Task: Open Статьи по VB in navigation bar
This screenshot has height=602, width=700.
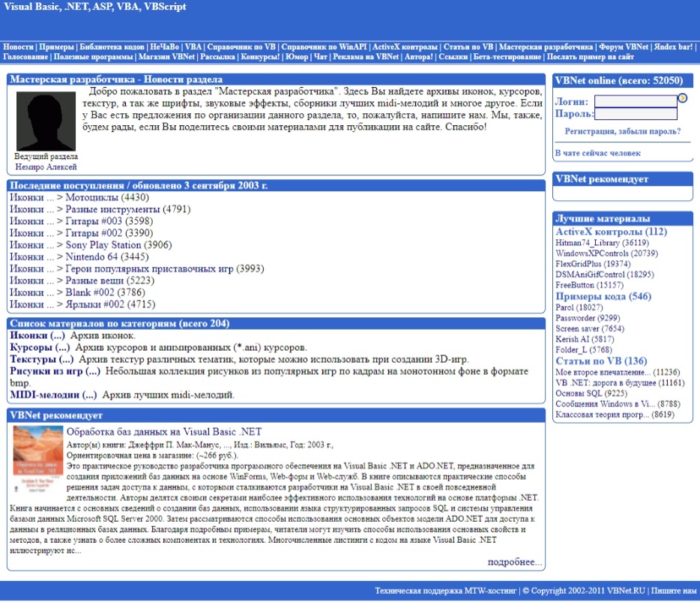Action: point(468,47)
